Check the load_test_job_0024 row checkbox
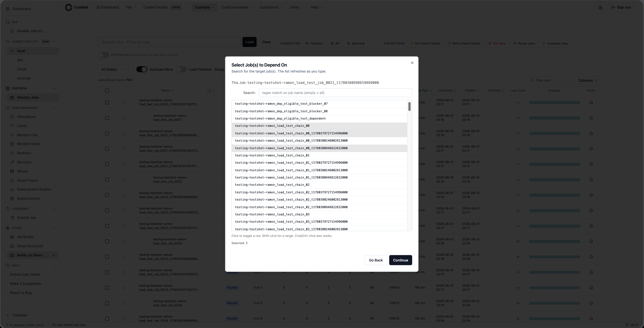The height and width of the screenshot is (328, 644). pyautogui.click(x=107, y=303)
